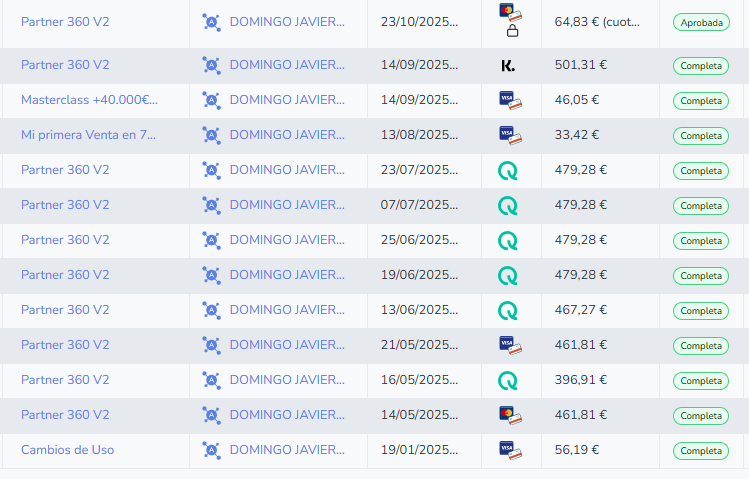
Task: Open the Masterclass +40.000€ product link
Action: click(x=89, y=100)
